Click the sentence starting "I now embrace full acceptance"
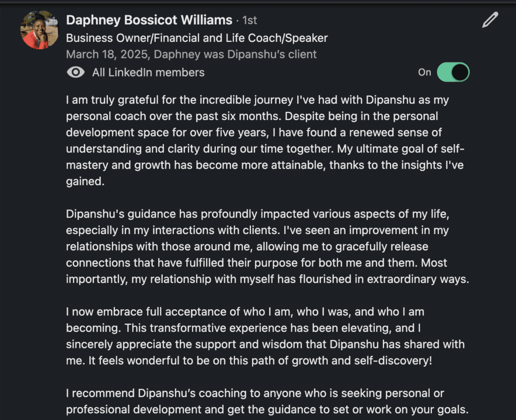Viewport: 516px width, 420px height. (x=242, y=312)
